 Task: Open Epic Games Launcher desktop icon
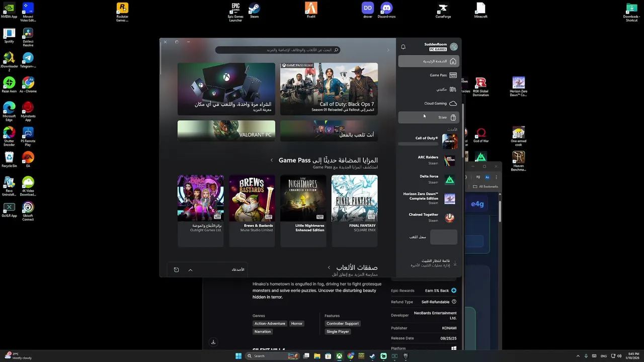[x=235, y=12]
